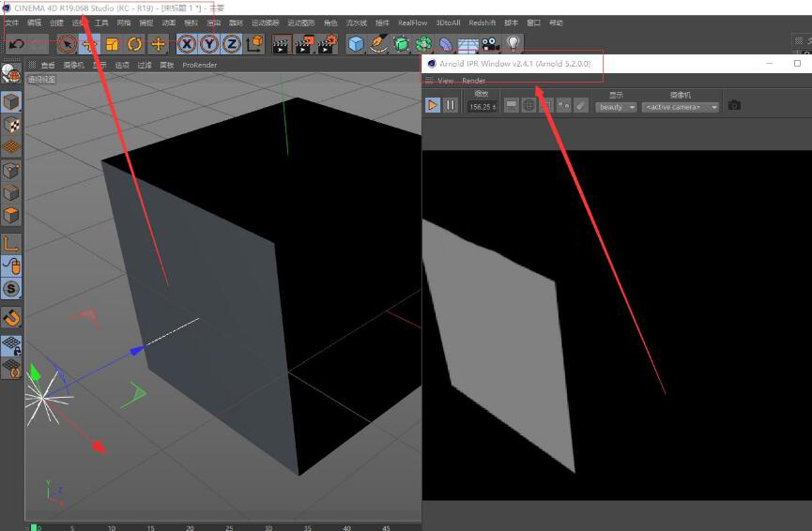This screenshot has height=531, width=812.
Task: Open the RealFlow menu
Action: [413, 23]
